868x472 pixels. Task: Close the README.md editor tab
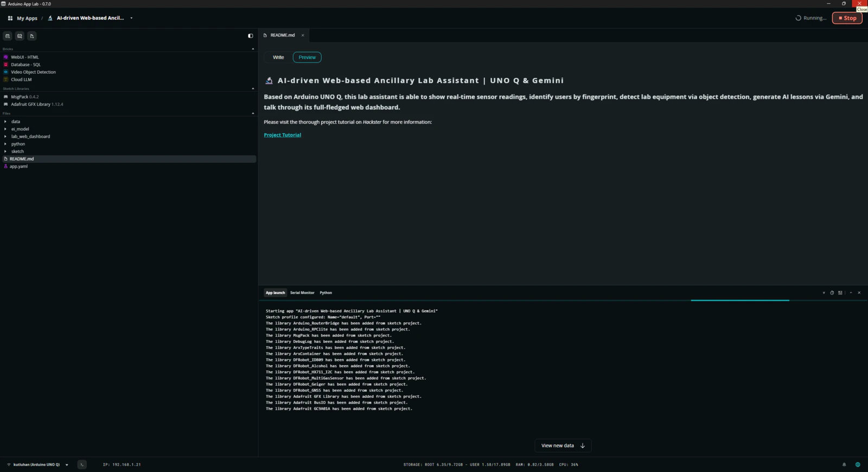[303, 35]
